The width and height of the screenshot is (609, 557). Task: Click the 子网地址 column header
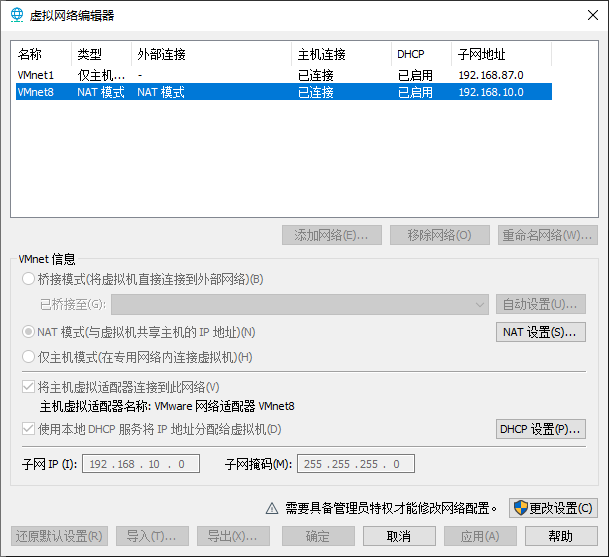(501, 54)
